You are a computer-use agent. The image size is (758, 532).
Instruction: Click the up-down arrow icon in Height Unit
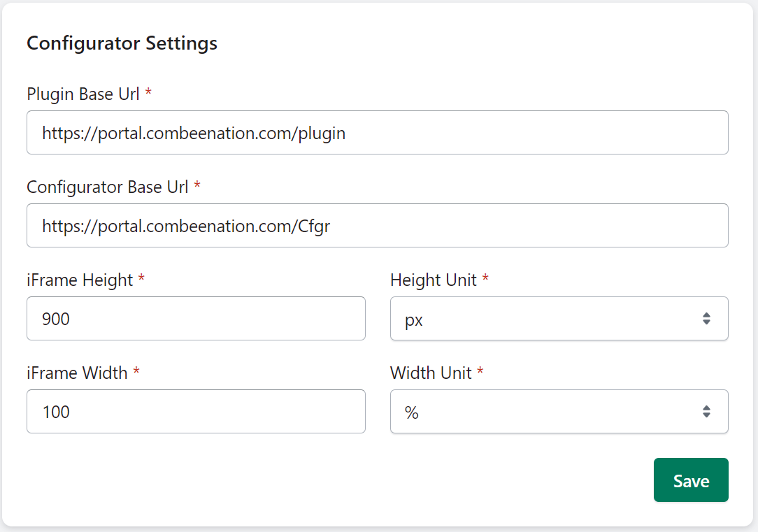(x=706, y=319)
